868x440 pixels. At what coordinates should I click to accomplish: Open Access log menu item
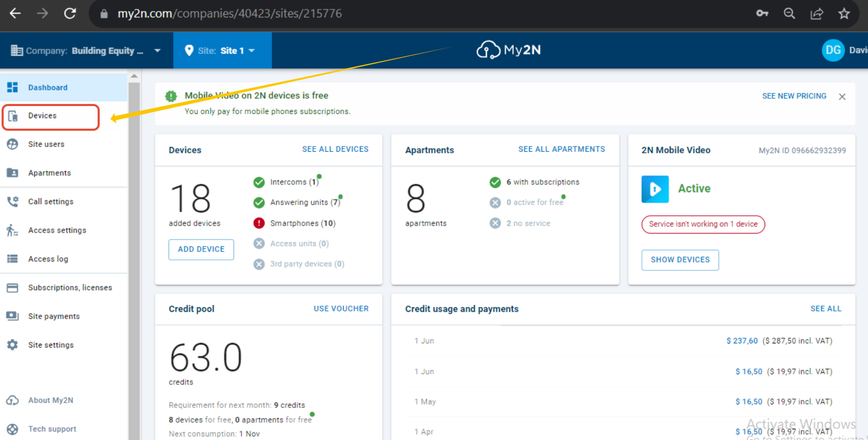(x=63, y=258)
